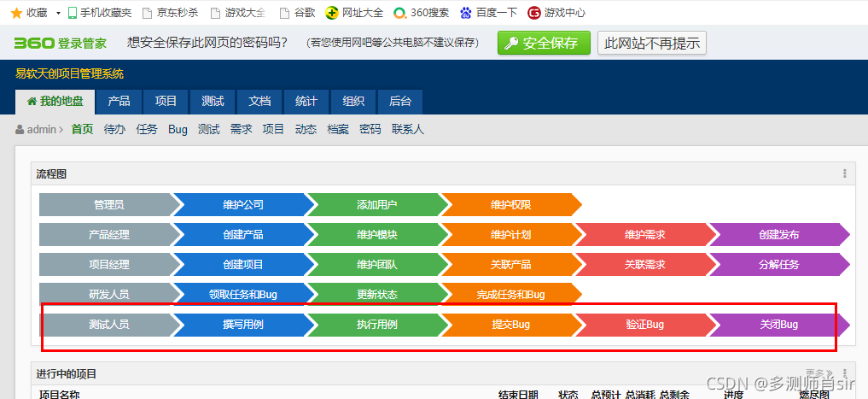The height and width of the screenshot is (399, 868).
Task: Open the 百度一下 bookmark
Action: 489,12
